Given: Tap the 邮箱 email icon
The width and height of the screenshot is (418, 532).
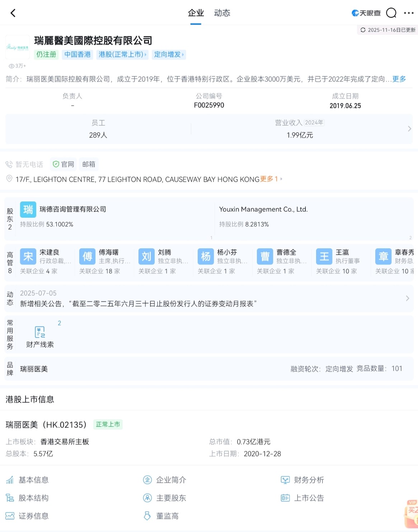Looking at the screenshot, I should point(89,164).
